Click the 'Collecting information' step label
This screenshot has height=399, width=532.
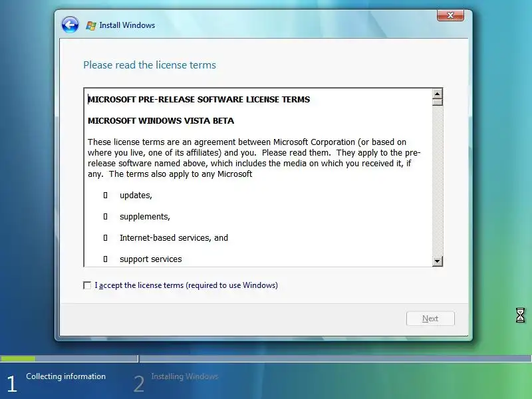[66, 376]
